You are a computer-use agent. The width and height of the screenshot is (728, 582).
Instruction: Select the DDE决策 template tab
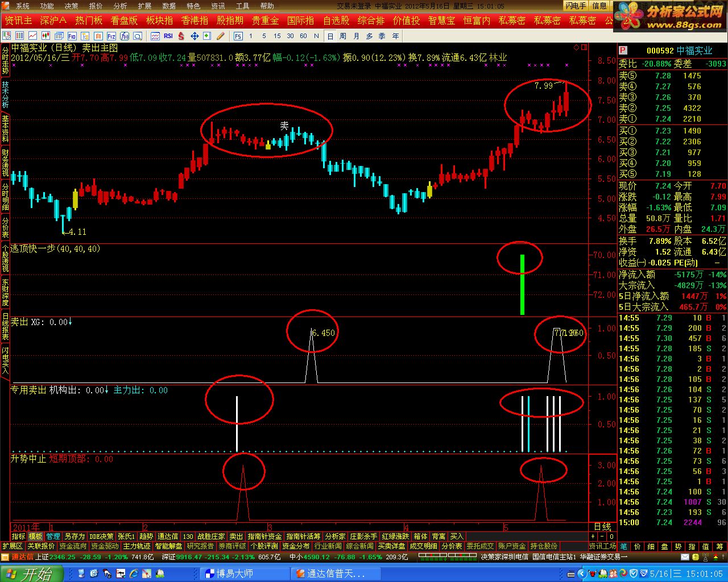click(101, 537)
